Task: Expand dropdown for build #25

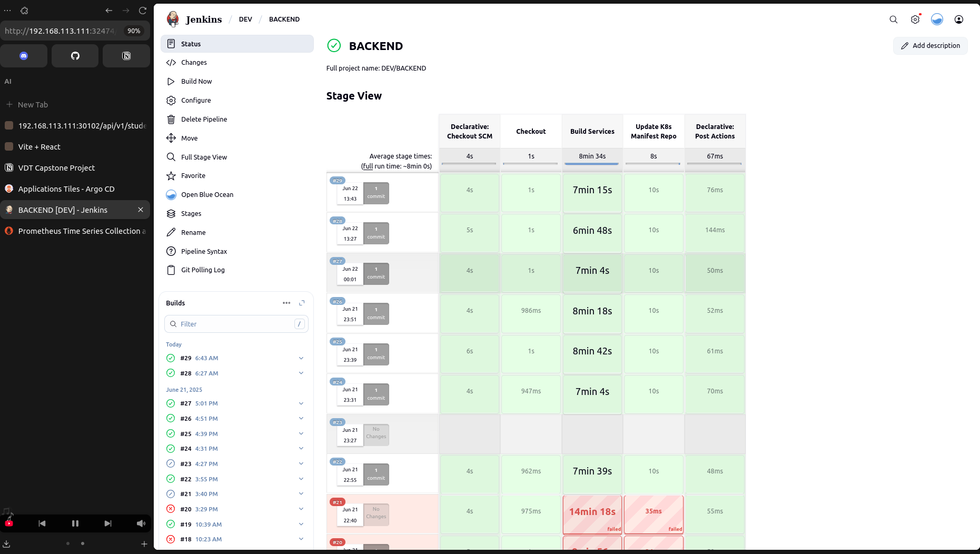Action: point(301,434)
